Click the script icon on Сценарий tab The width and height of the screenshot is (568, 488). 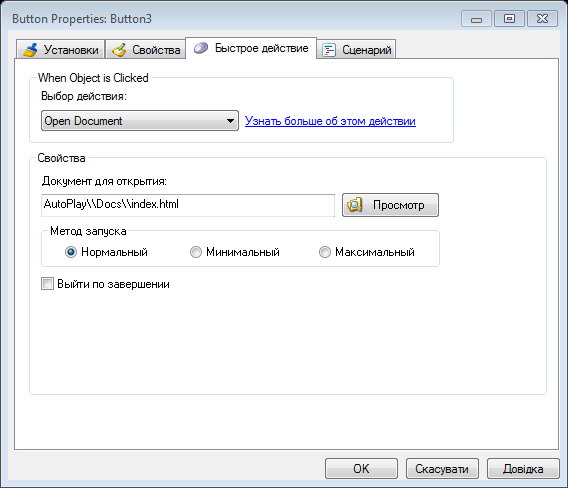(329, 50)
